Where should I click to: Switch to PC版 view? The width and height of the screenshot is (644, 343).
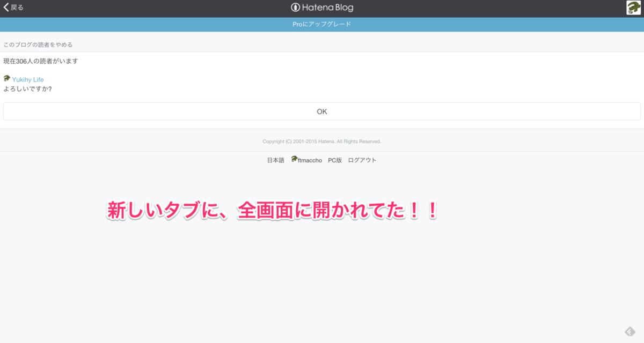pyautogui.click(x=334, y=160)
